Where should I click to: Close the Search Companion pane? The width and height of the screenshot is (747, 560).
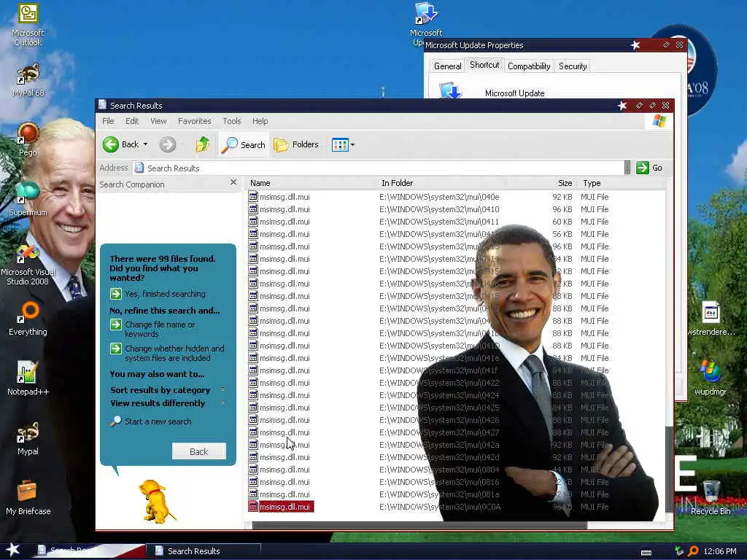(233, 182)
